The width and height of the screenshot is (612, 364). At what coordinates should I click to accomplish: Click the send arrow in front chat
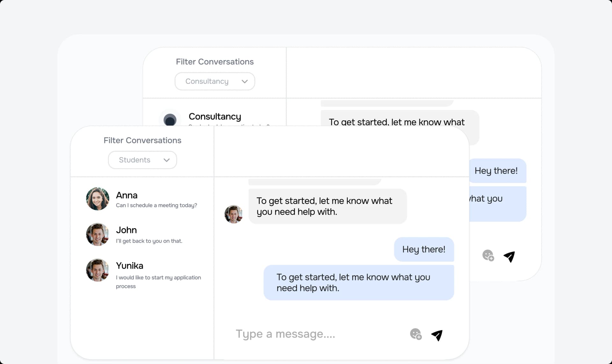pyautogui.click(x=437, y=335)
